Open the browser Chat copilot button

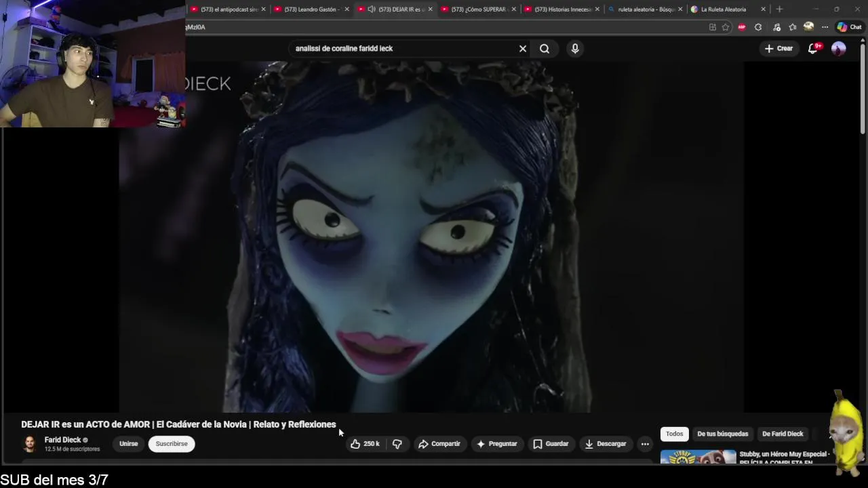tap(849, 27)
